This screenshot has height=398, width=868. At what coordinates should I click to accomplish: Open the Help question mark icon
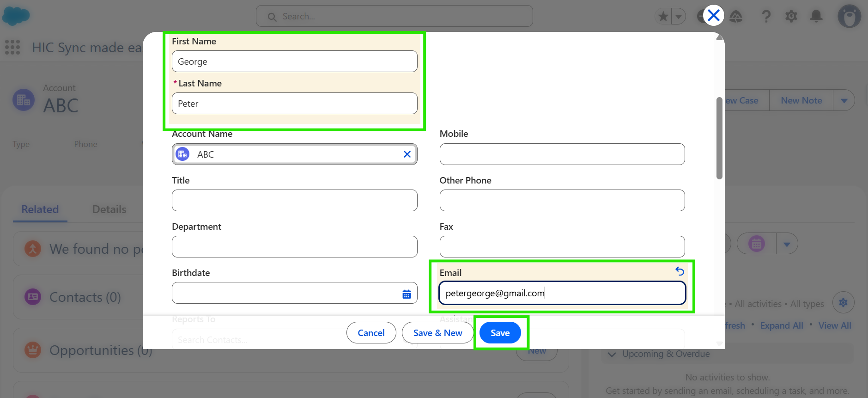766,17
